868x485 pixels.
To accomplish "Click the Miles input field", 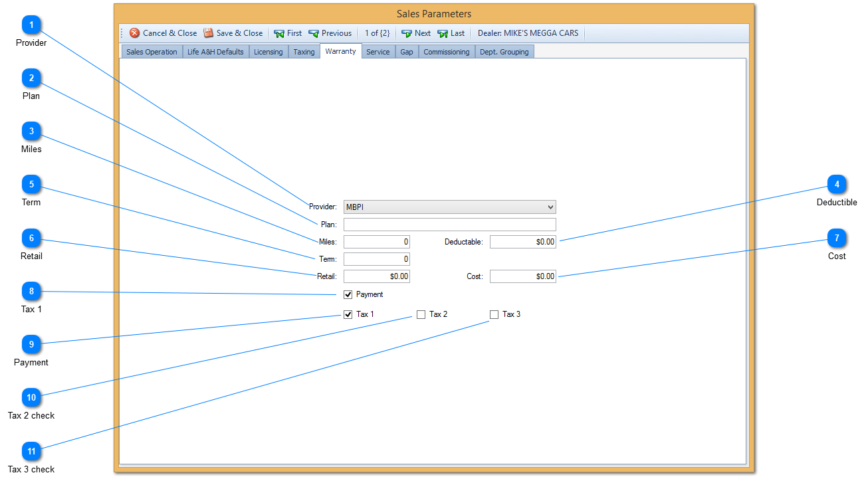I will pos(377,242).
